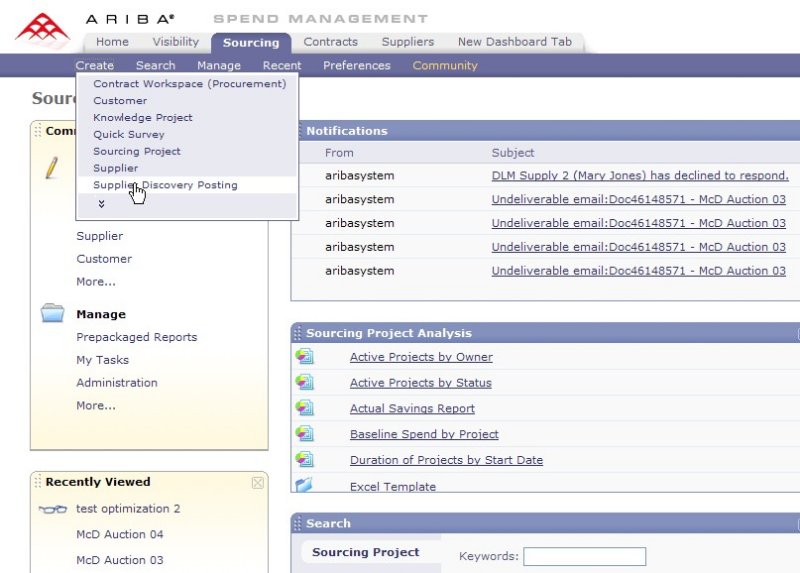Expand more items in the Create menu
Screen dimensions: 800x573
point(101,204)
